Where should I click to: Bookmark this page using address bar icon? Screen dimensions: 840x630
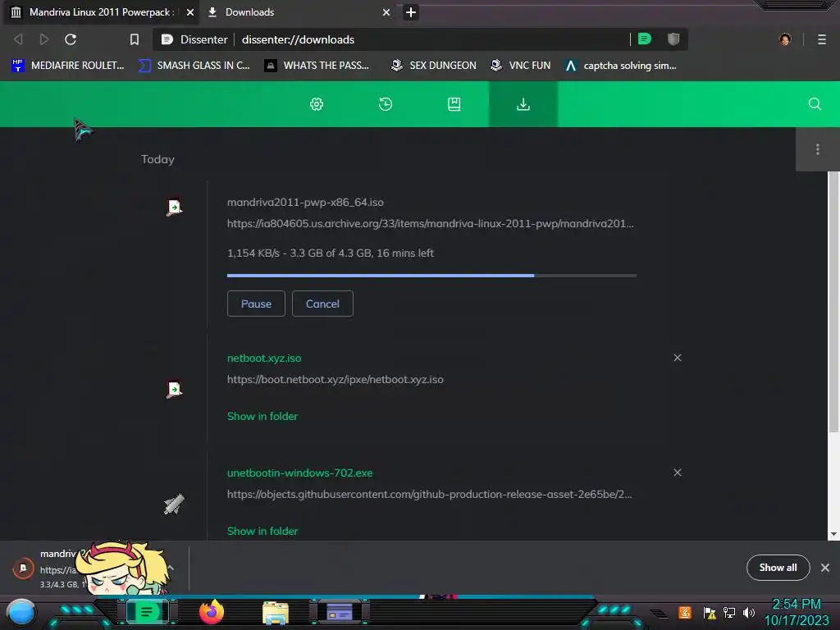click(x=135, y=39)
